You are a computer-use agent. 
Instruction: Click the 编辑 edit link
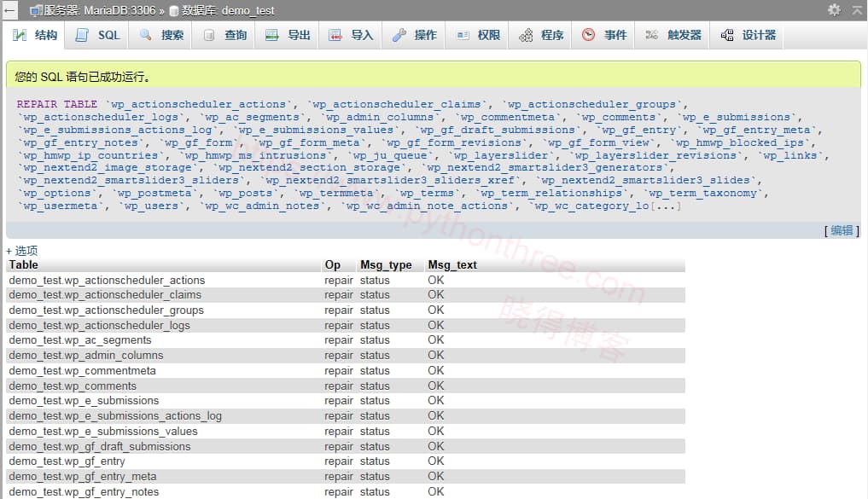842,230
